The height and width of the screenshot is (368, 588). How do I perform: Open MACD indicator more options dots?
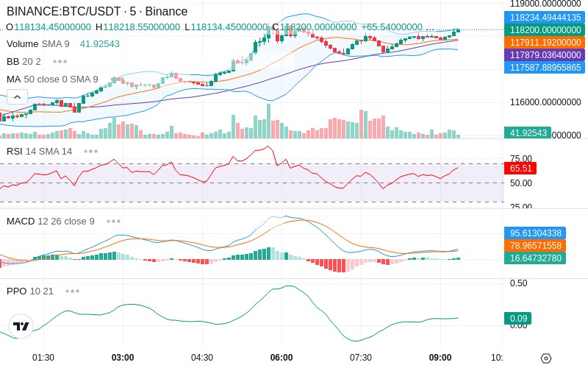click(113, 222)
